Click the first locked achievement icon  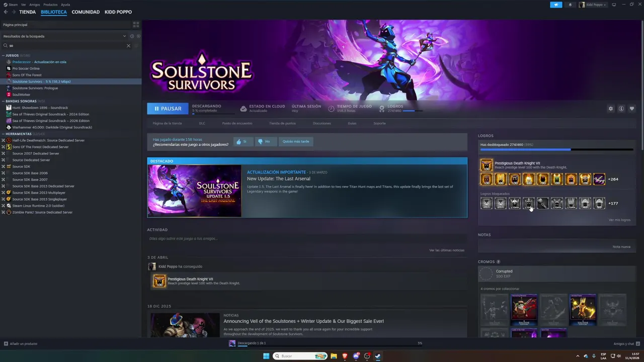point(486,203)
